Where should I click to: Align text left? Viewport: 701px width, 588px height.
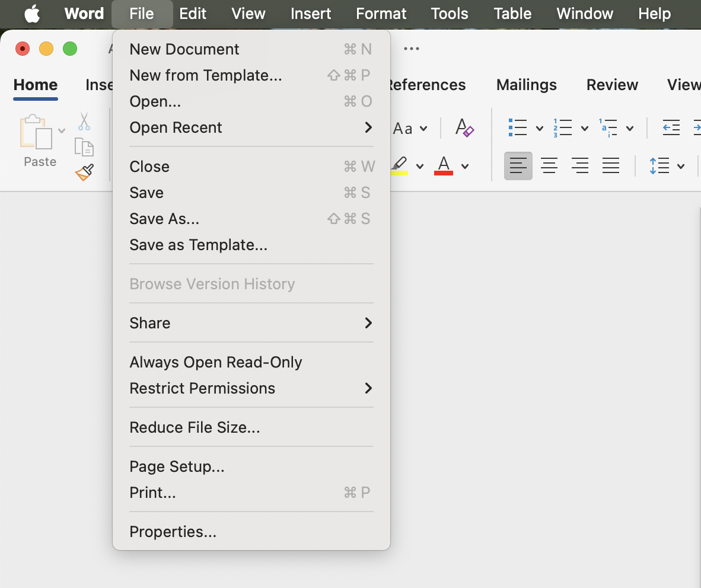point(518,166)
